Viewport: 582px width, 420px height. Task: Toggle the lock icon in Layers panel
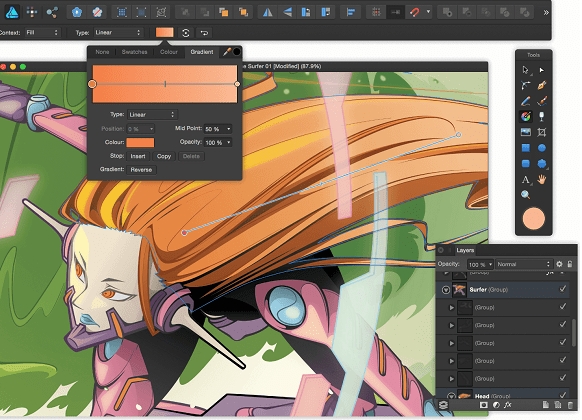[570, 264]
